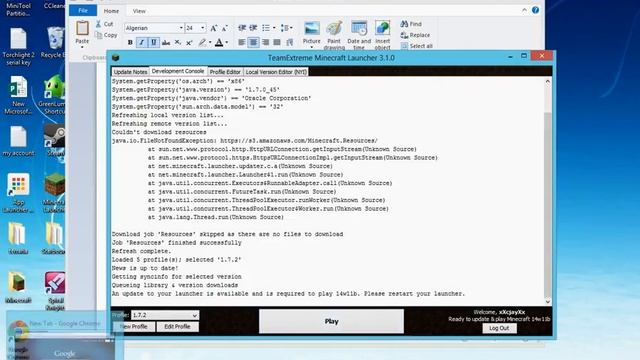Click the console vertical scrollbar thumb
640x360 pixels.
click(548, 204)
